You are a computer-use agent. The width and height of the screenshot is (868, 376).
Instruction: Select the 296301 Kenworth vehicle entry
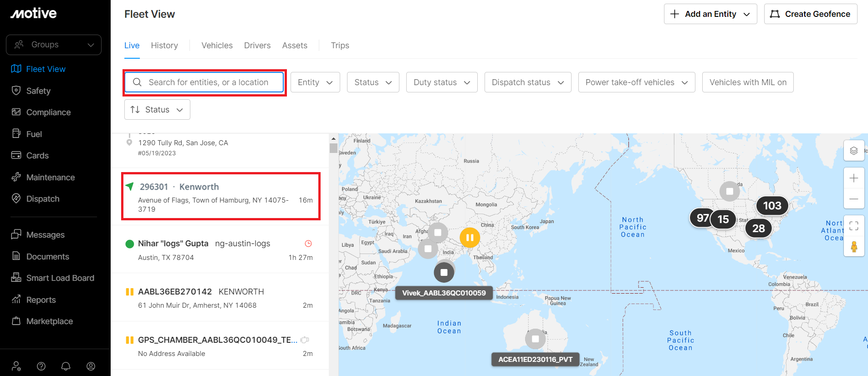tap(221, 197)
